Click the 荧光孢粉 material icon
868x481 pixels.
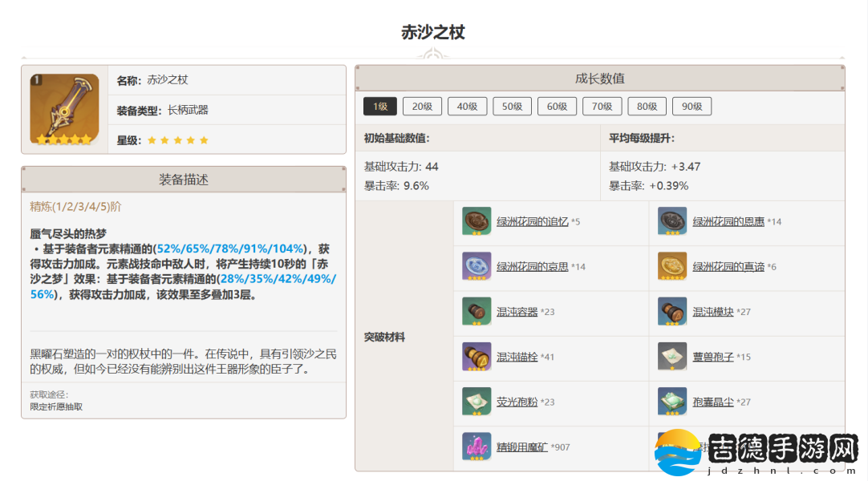click(x=477, y=402)
